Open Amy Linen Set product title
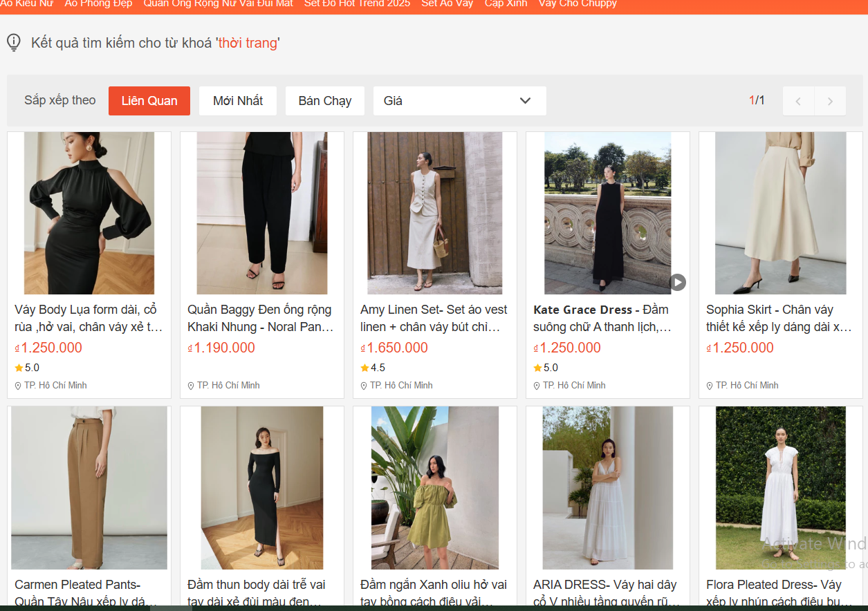Screen dimensions: 868x611 pos(434,318)
